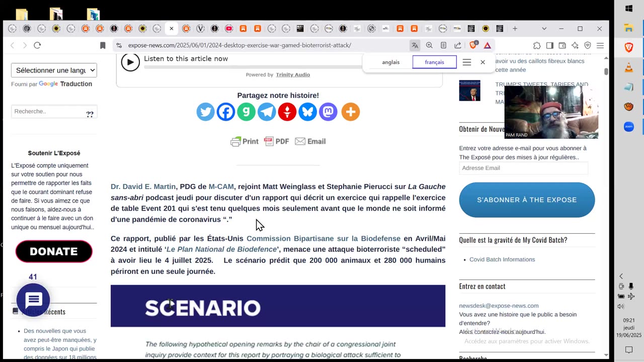
Task: Open the extensions puzzle icon
Action: tap(537, 45)
